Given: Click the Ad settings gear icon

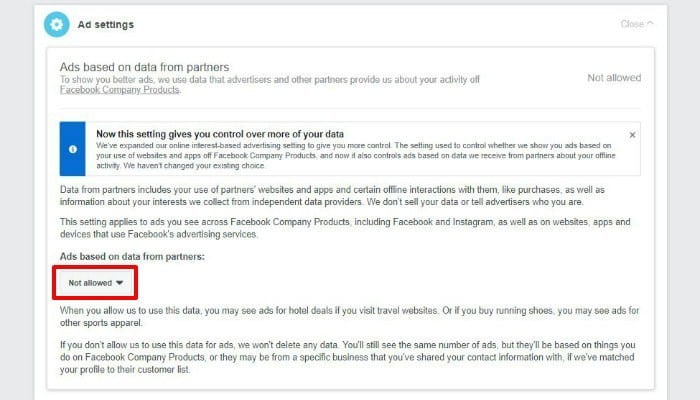Looking at the screenshot, I should click(x=57, y=24).
